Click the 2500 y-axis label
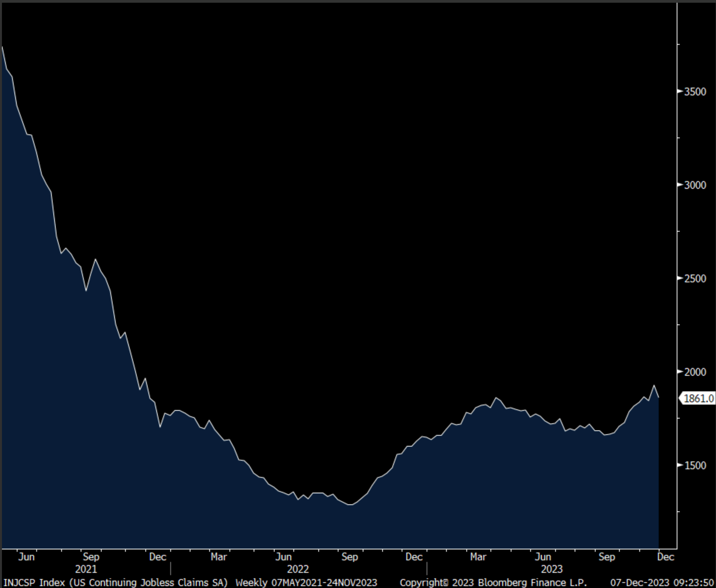 point(695,278)
